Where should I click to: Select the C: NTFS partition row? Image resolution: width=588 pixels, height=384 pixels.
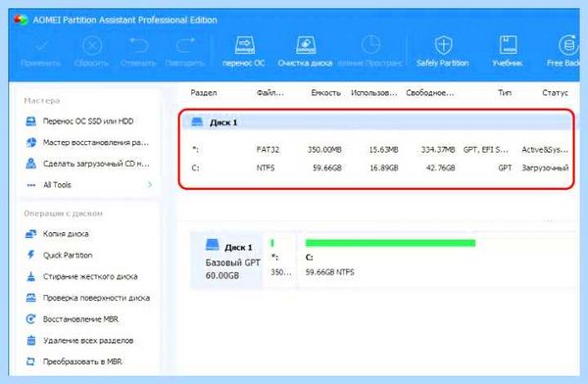coord(379,168)
